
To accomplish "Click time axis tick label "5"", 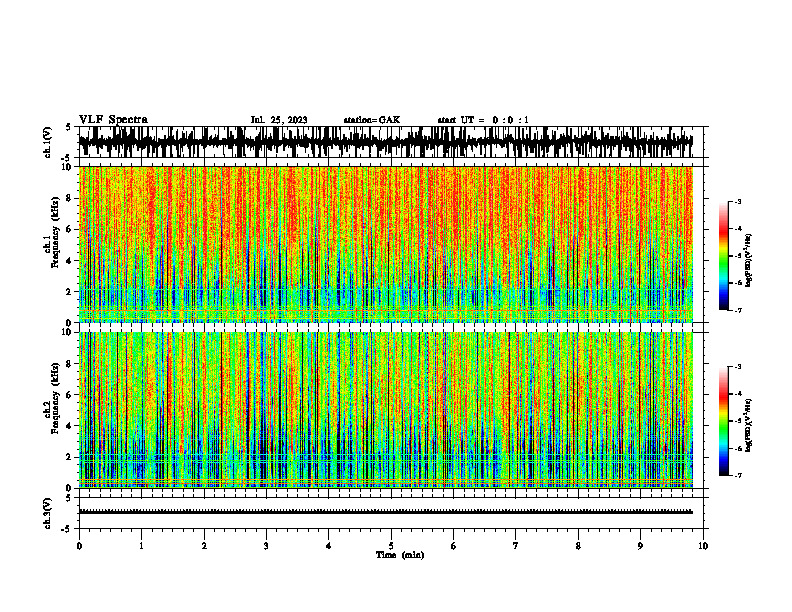I will point(391,546).
